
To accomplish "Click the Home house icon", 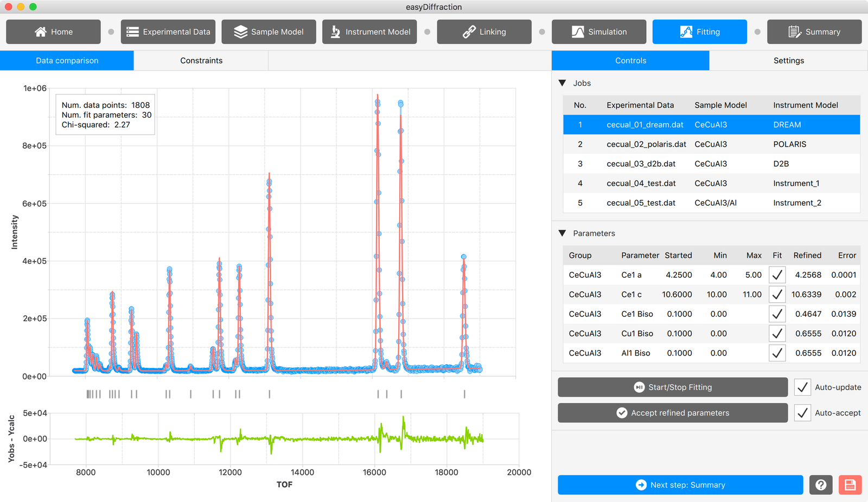I will [x=41, y=32].
